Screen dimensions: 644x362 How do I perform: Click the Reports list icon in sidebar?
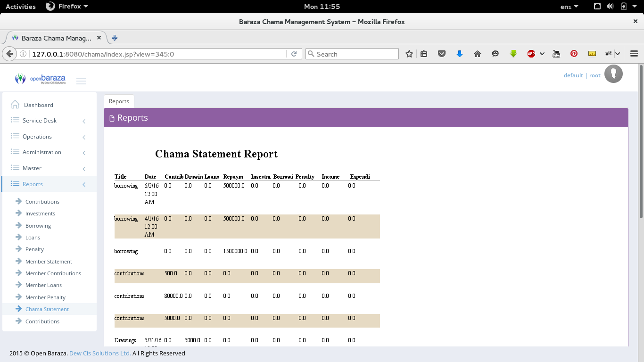pos(14,184)
